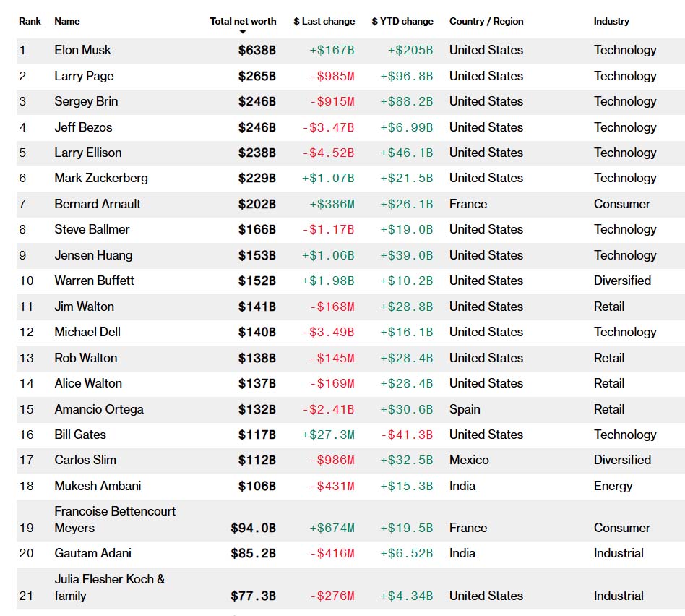The image size is (685, 616).
Task: Click the Total net worth header
Action: [243, 21]
